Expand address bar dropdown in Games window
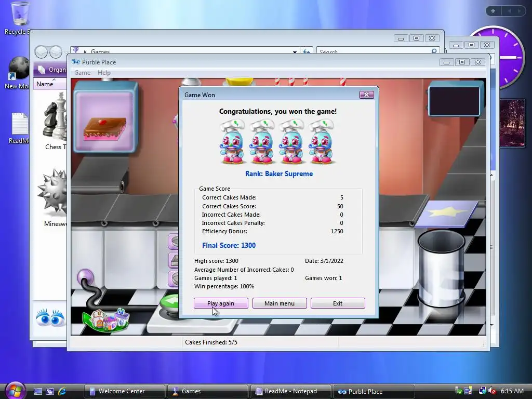Image resolution: width=532 pixels, height=399 pixels. coord(295,52)
